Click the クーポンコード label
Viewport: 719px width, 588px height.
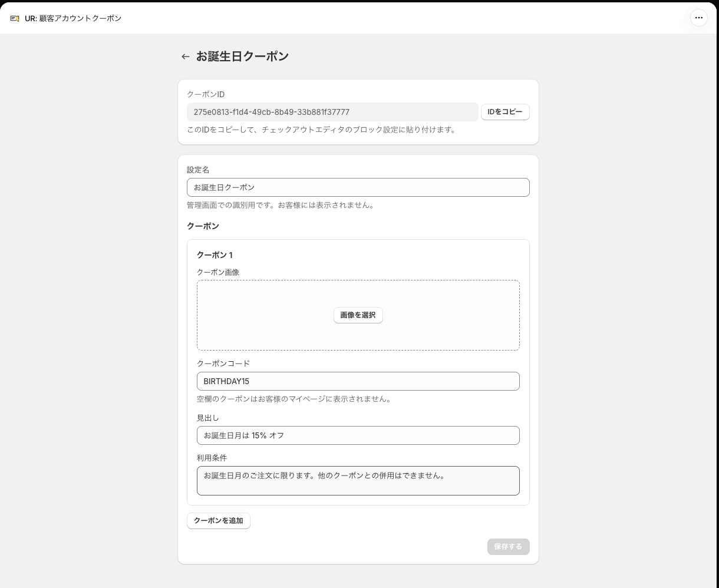pyautogui.click(x=223, y=364)
